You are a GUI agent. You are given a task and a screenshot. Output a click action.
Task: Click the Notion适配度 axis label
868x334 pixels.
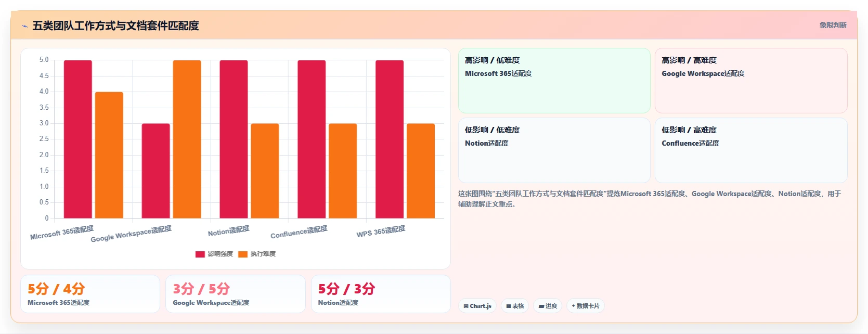(229, 230)
